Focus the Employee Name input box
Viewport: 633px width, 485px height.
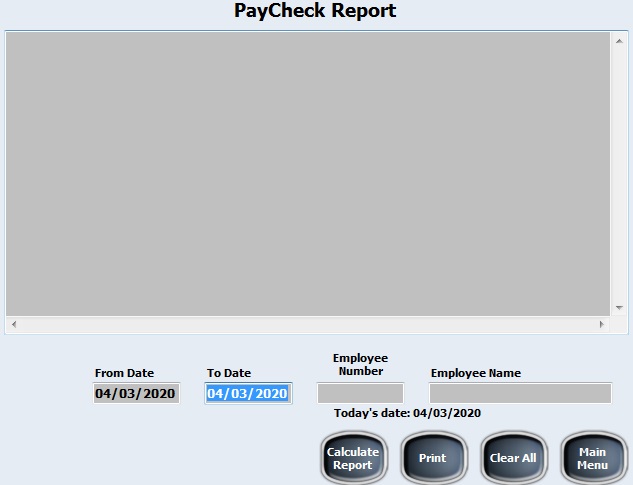(x=520, y=393)
